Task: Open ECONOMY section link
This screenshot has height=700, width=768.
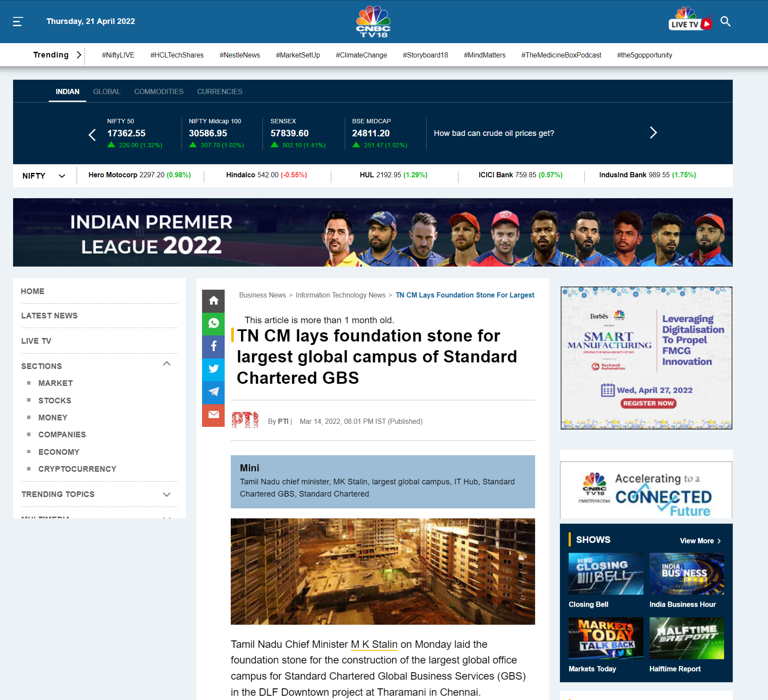Action: click(59, 452)
